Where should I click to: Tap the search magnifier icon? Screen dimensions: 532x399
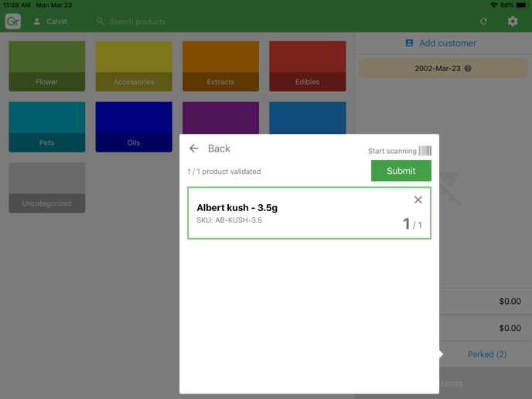pos(101,22)
